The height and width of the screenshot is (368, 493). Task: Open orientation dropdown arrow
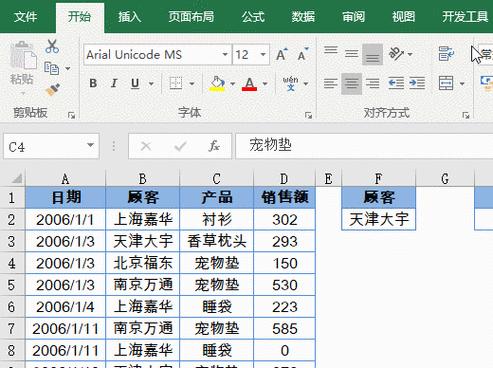click(x=410, y=54)
